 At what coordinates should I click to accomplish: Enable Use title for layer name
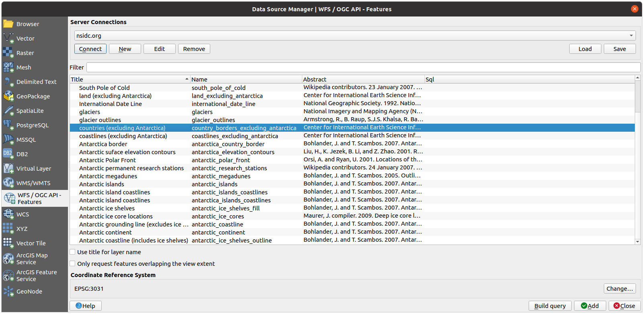73,252
